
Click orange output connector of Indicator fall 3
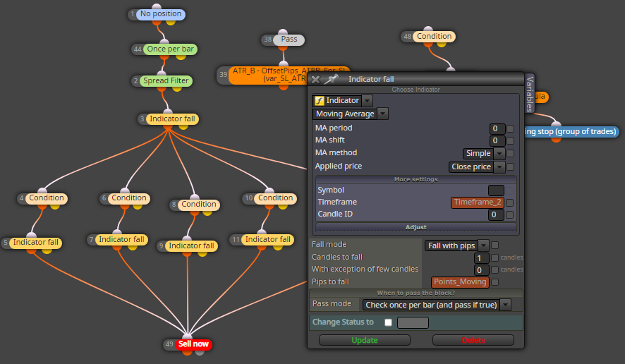tap(168, 127)
